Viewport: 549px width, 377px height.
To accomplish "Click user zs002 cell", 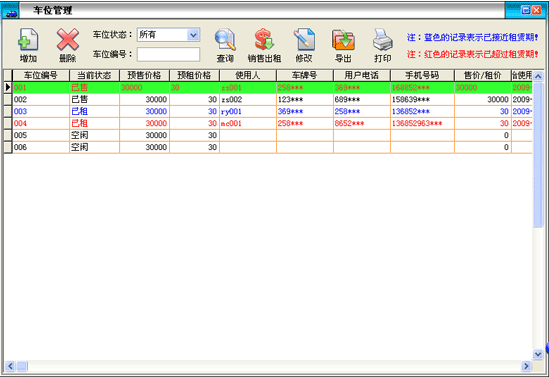I will coord(248,99).
